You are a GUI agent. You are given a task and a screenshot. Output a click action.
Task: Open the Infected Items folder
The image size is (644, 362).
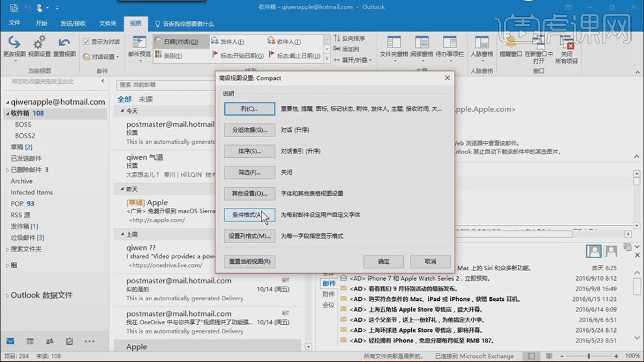[x=32, y=192]
